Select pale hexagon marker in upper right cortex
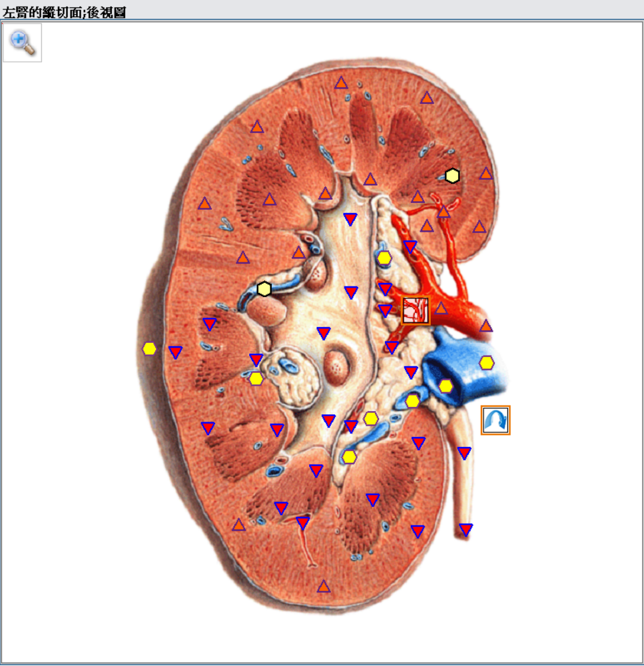This screenshot has height=666, width=644. 453,176
